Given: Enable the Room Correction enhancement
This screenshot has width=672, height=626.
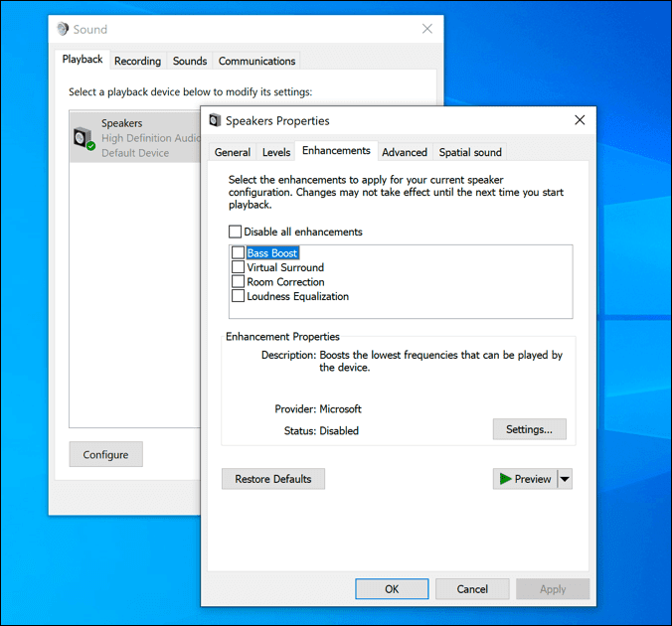Looking at the screenshot, I should [x=238, y=282].
